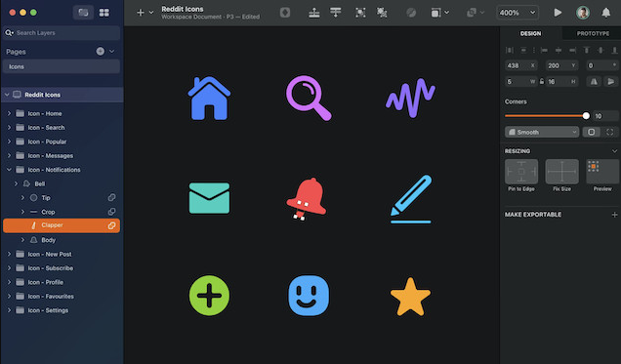Add a new page

point(101,51)
